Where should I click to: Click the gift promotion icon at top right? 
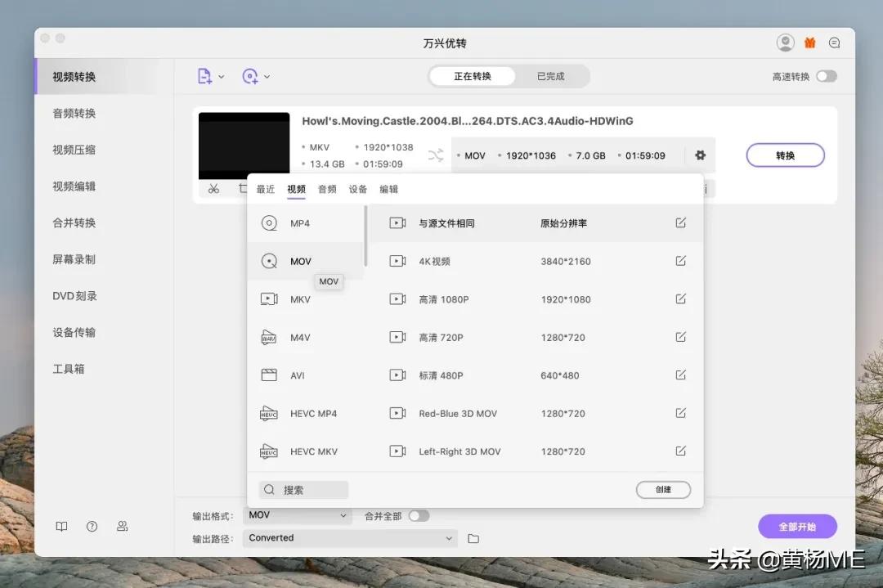(809, 42)
